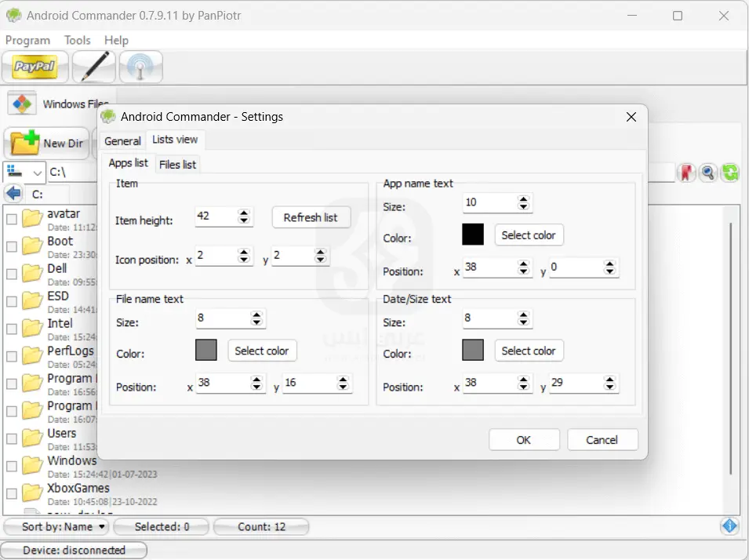Check the checkbox next to Users folder
749x560 pixels.
(x=10, y=438)
